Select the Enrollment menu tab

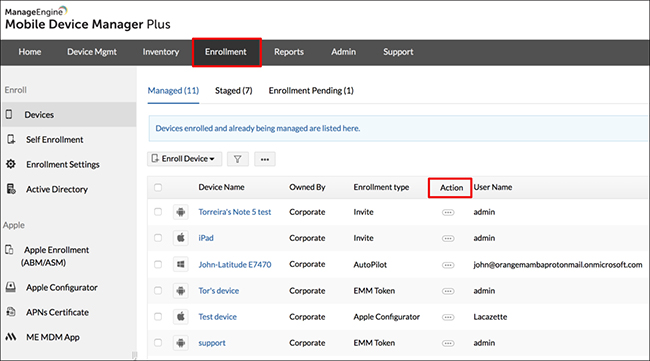tap(226, 52)
